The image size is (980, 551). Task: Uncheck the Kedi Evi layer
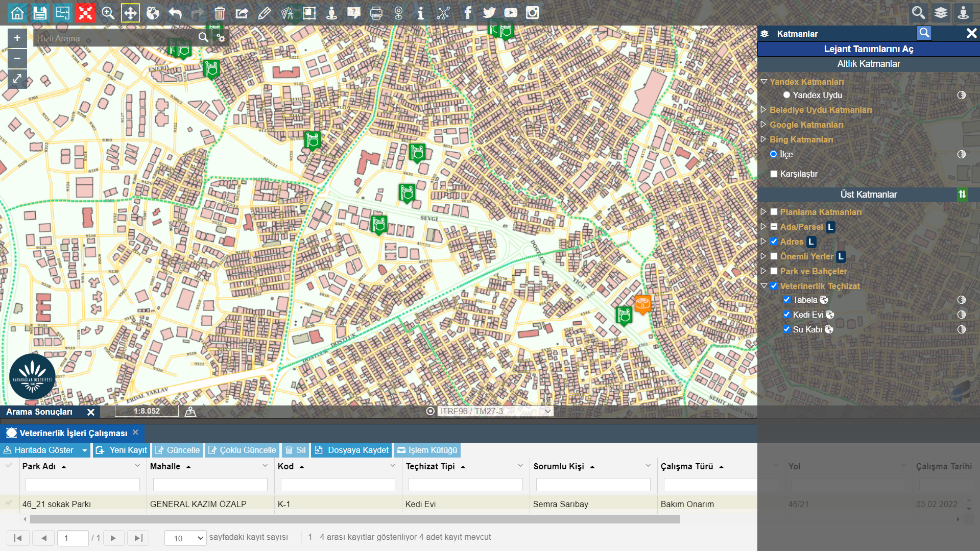(787, 315)
